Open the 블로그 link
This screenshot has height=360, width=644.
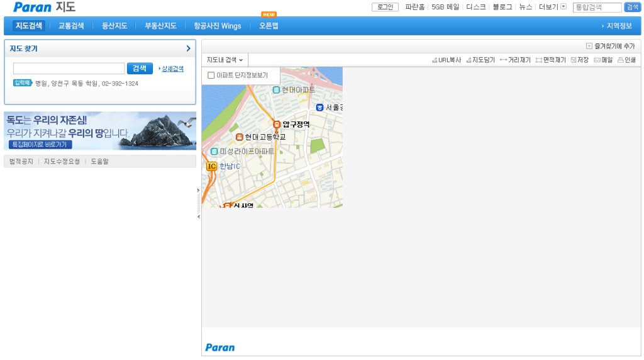point(502,7)
